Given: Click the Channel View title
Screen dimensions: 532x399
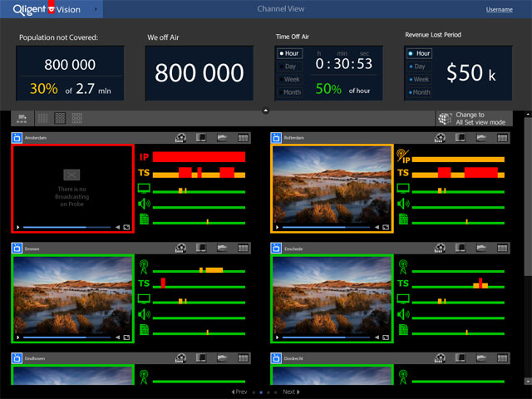Looking at the screenshot, I should pos(281,9).
